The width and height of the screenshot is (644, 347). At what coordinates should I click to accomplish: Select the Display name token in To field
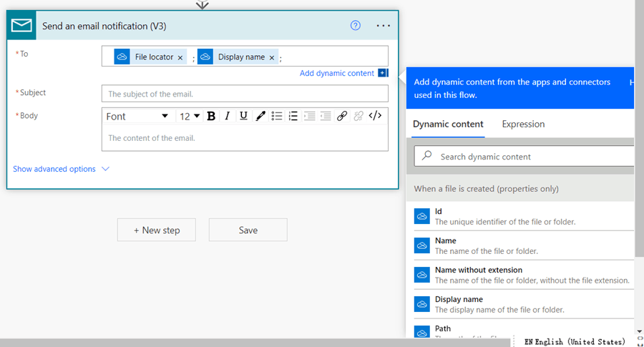coord(238,57)
